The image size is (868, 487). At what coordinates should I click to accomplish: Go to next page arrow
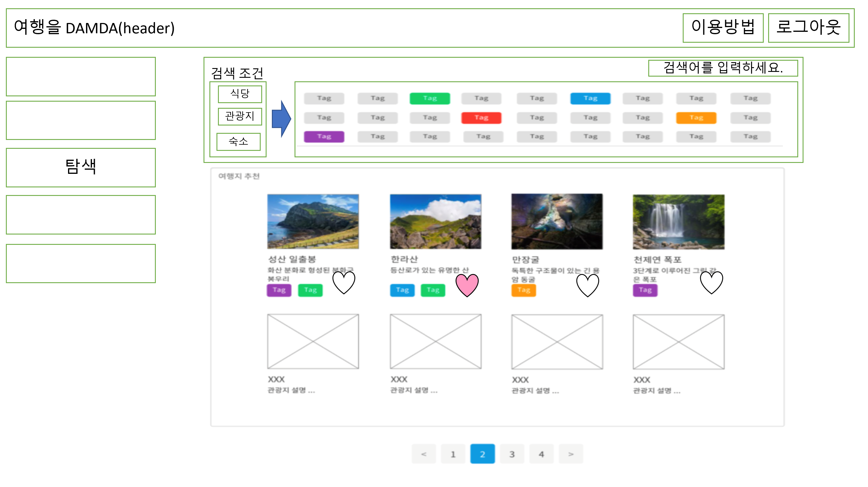(x=571, y=454)
